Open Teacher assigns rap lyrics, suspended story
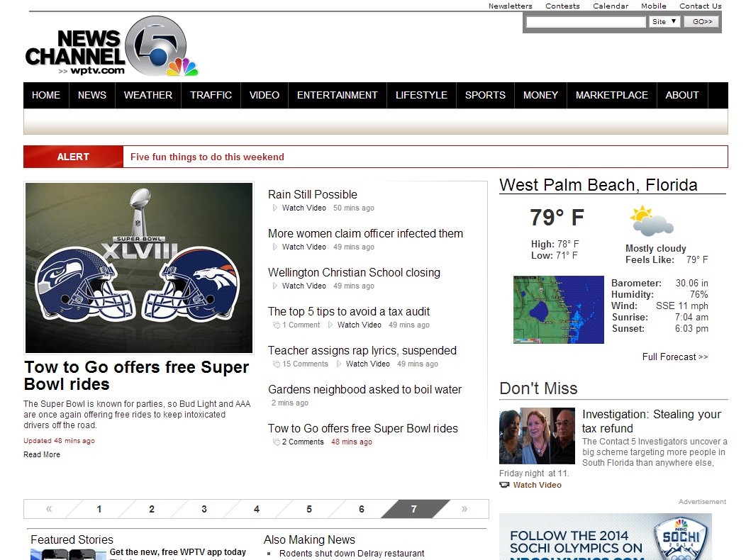 click(x=362, y=351)
